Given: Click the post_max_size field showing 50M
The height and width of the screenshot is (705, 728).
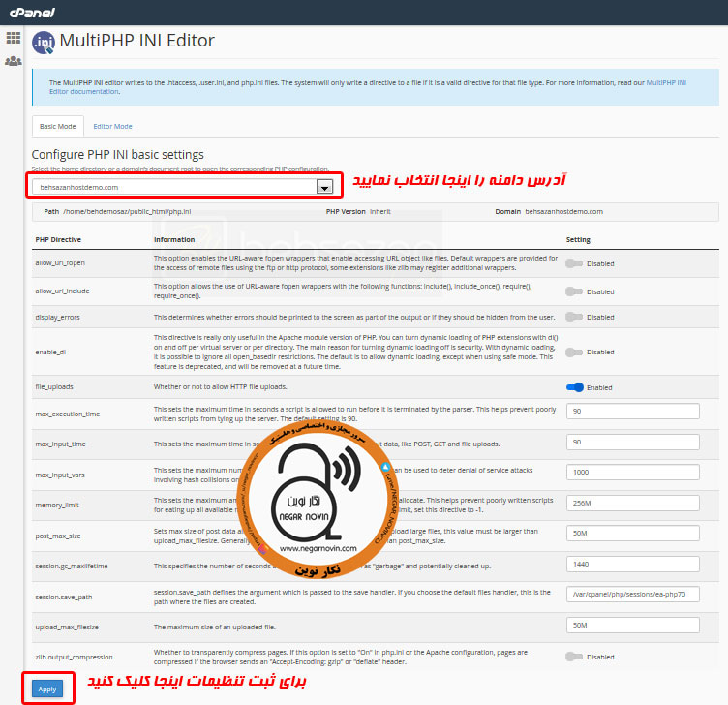Looking at the screenshot, I should click(633, 534).
